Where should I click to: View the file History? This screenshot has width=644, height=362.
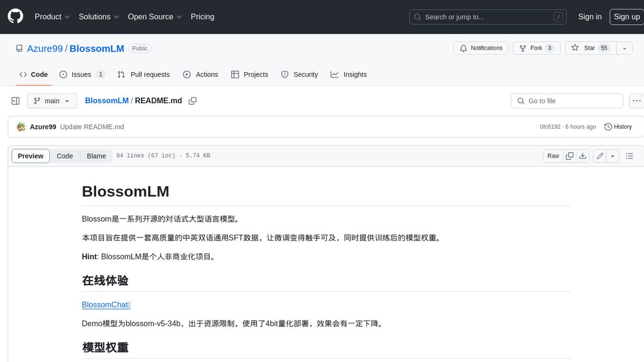click(x=618, y=127)
